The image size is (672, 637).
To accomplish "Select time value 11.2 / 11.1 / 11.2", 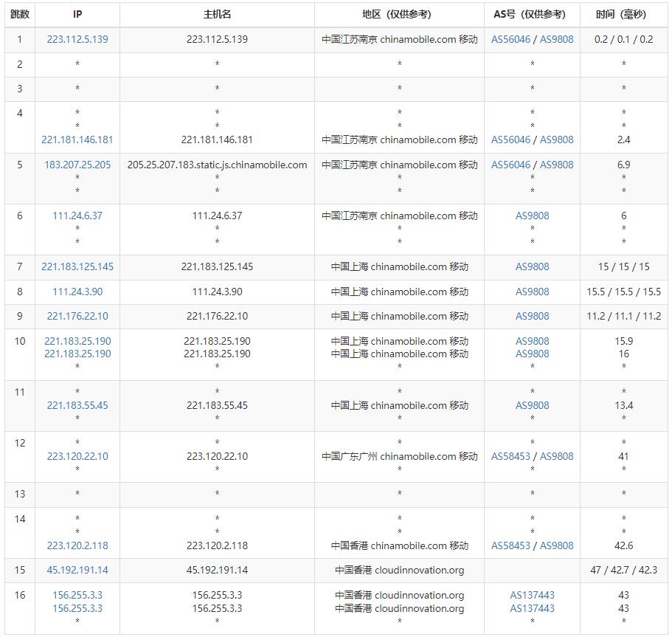I will pyautogui.click(x=623, y=316).
